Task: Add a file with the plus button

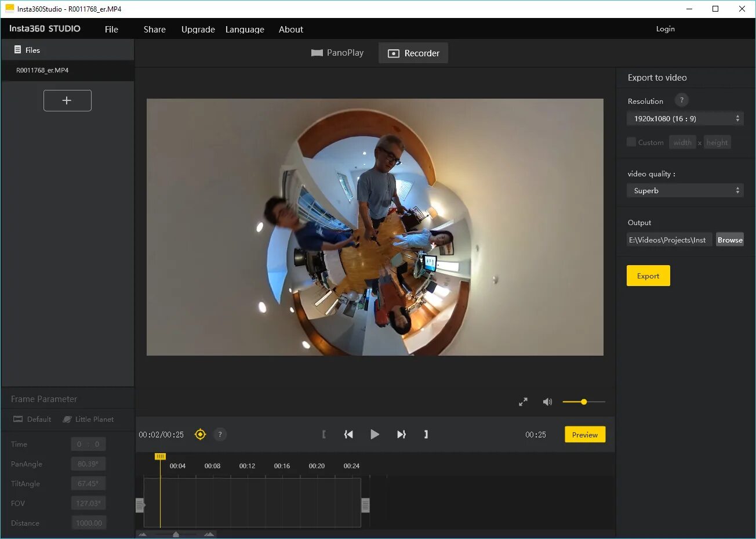Action: point(67,100)
